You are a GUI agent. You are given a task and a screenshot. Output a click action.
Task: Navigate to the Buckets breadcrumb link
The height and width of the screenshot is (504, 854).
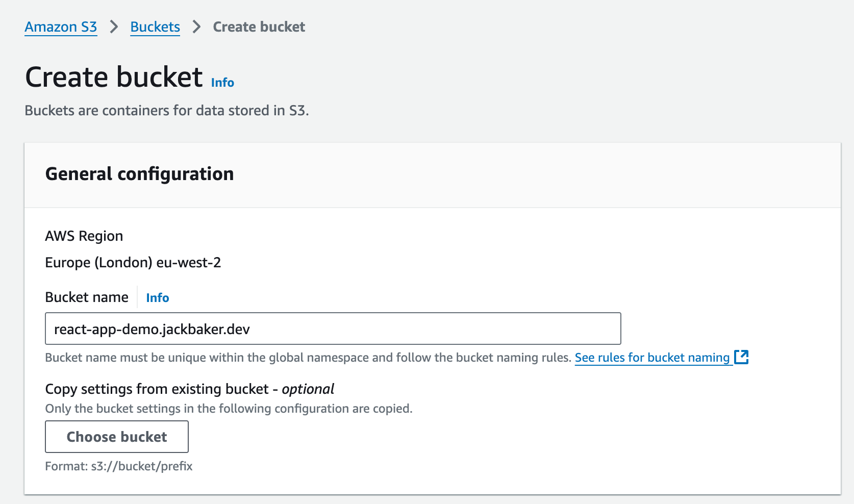tap(155, 27)
